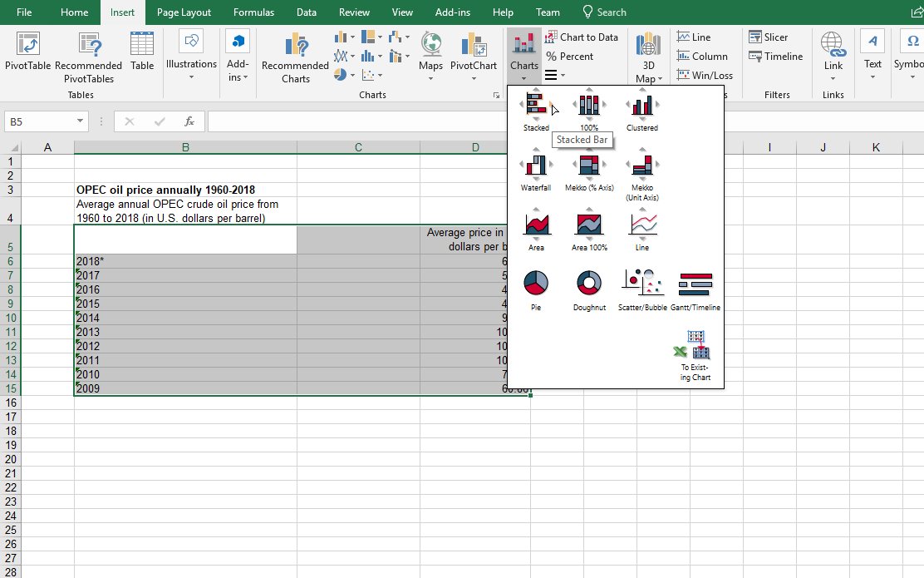Click the 'OPEC oil price annually 1960-2018' cell
The image size is (924, 578).
coord(185,190)
